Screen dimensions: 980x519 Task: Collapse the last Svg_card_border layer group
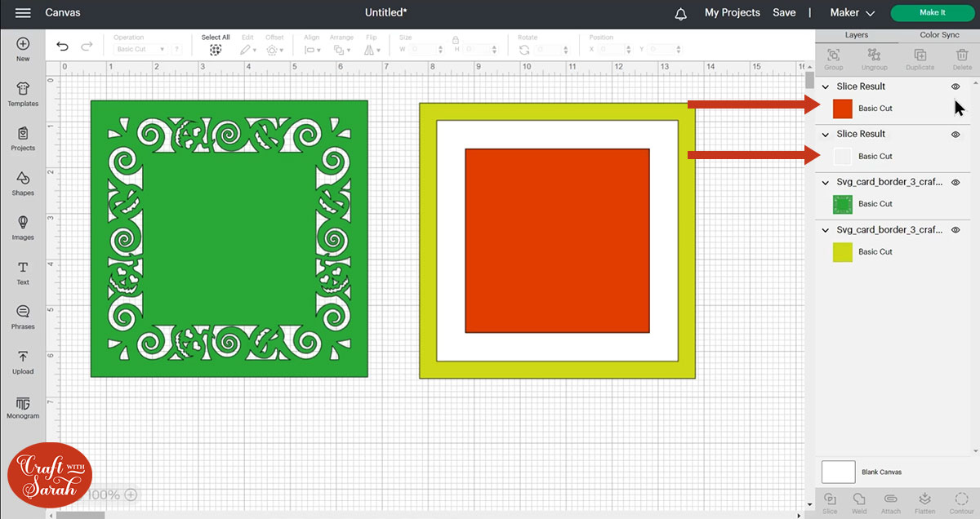(826, 231)
